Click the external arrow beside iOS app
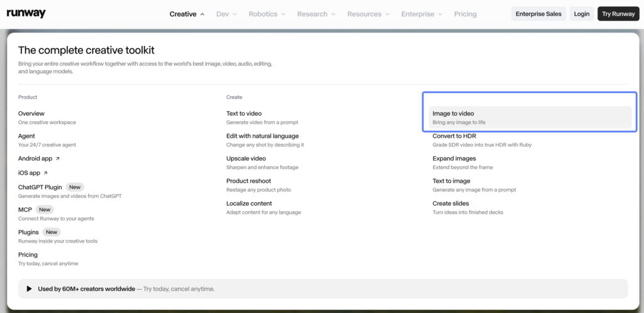The image size is (644, 313). (x=45, y=173)
